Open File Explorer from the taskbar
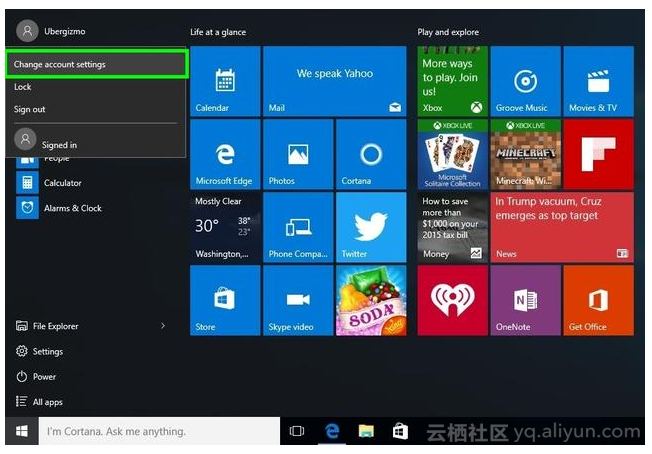 (x=366, y=431)
